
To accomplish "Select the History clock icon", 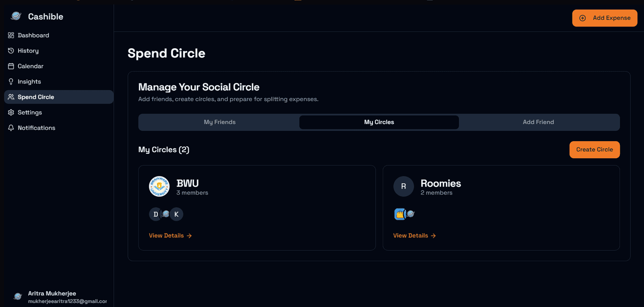I will [11, 50].
